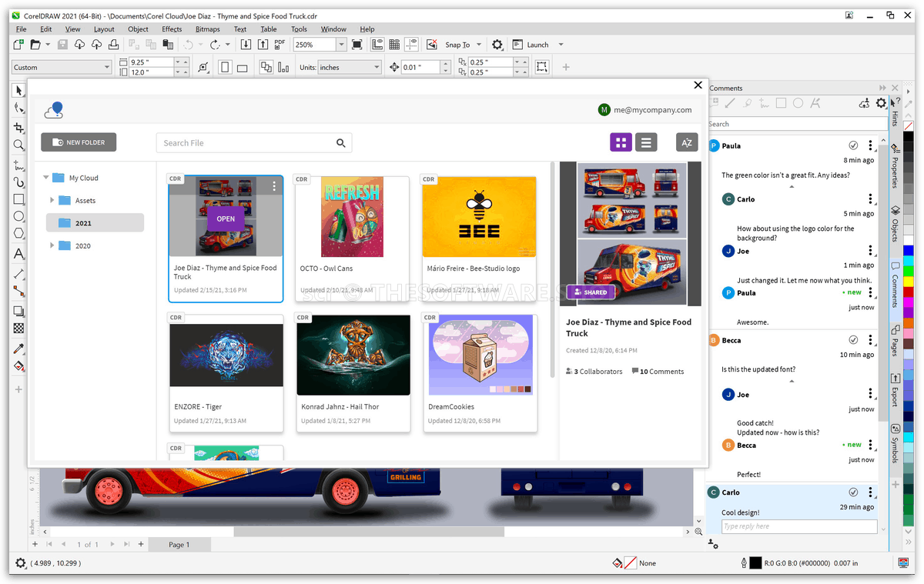
Task: Open the Options gear in the toolbar
Action: pyautogui.click(x=497, y=45)
